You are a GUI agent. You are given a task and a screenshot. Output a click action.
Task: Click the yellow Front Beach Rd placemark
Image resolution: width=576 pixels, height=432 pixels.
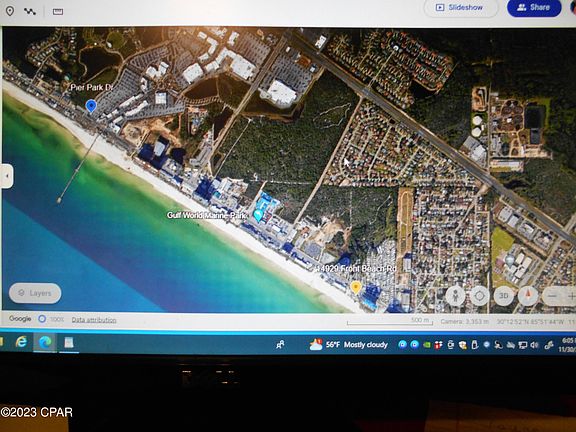pyautogui.click(x=355, y=287)
